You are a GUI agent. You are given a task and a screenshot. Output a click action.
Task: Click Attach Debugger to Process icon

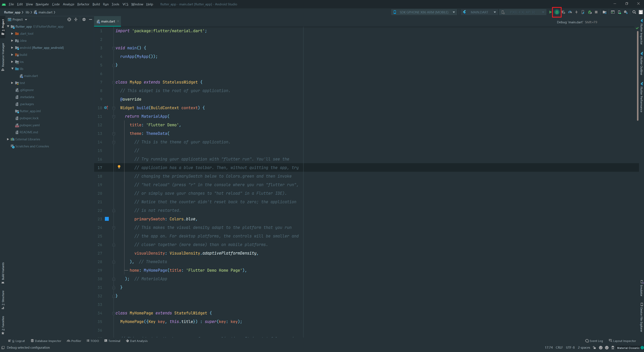[x=590, y=12]
